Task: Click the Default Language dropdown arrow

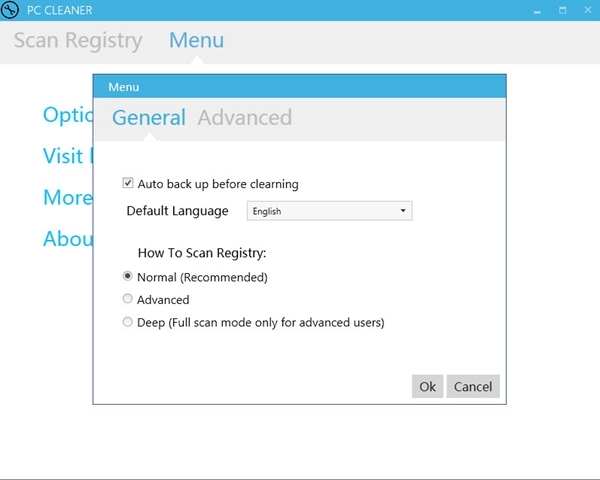Action: [x=403, y=211]
